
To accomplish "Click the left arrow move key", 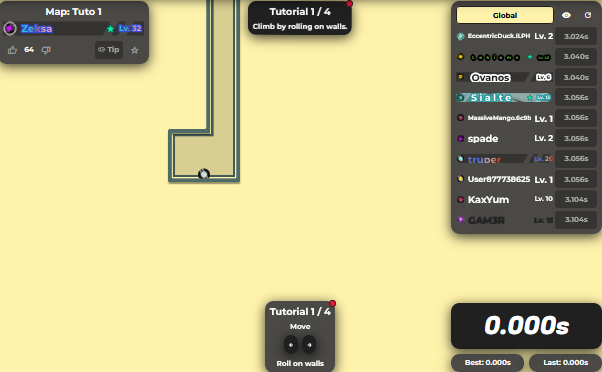I will (291, 345).
